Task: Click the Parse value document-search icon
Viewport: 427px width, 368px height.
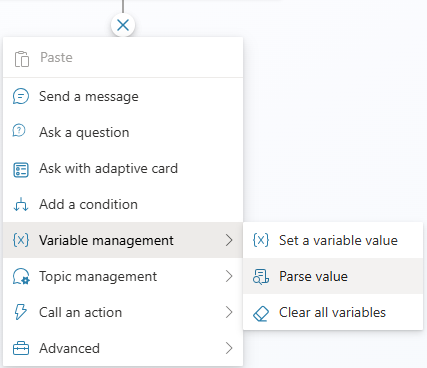Action: [261, 276]
